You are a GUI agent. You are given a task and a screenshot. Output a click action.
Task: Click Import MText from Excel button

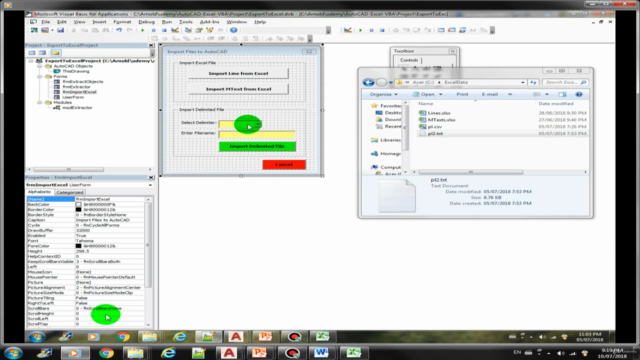click(238, 89)
